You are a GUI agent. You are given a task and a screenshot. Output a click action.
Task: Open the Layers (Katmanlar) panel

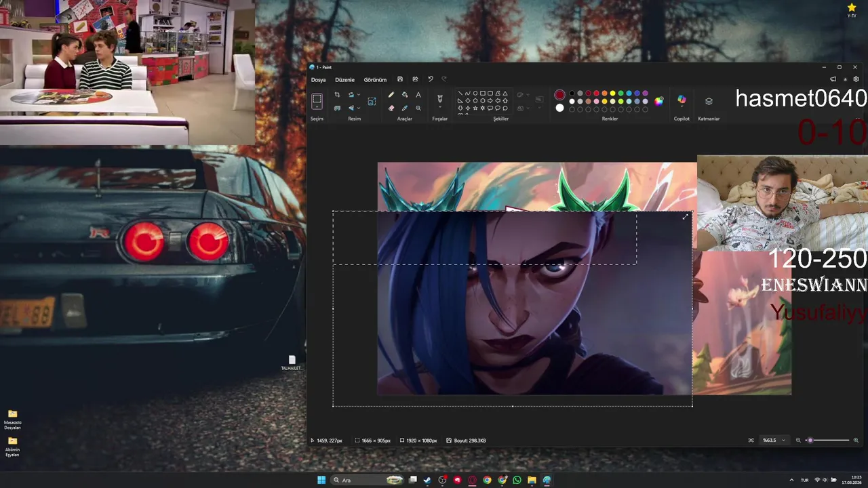(x=709, y=101)
